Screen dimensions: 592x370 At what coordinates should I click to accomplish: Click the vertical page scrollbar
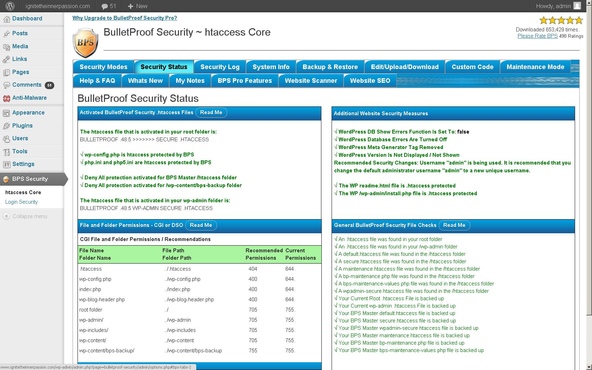[x=589, y=162]
